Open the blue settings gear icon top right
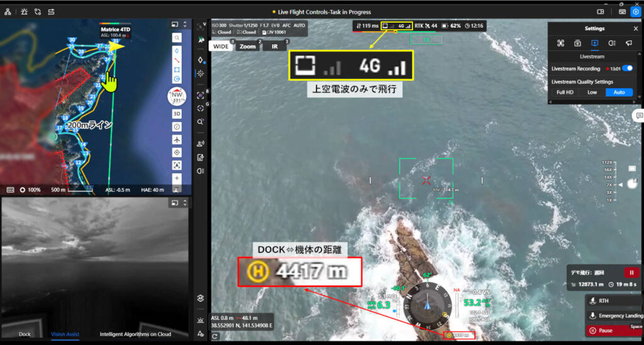This screenshot has height=345, width=644. (635, 12)
